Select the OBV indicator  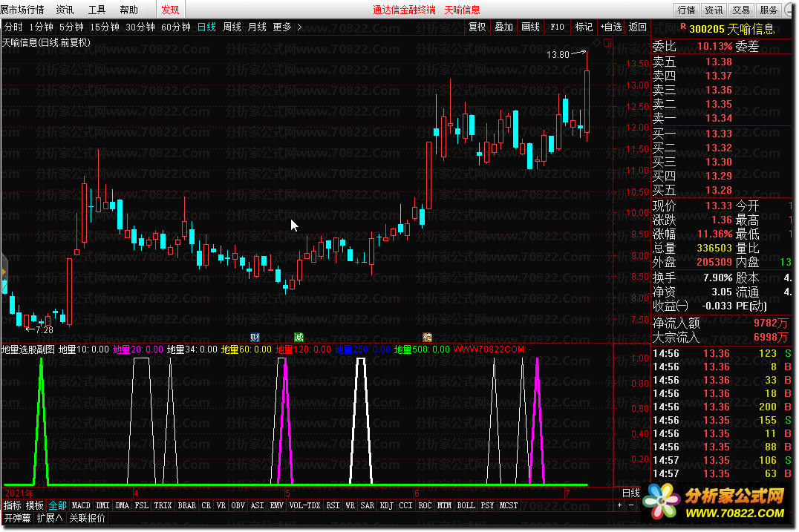point(238,505)
